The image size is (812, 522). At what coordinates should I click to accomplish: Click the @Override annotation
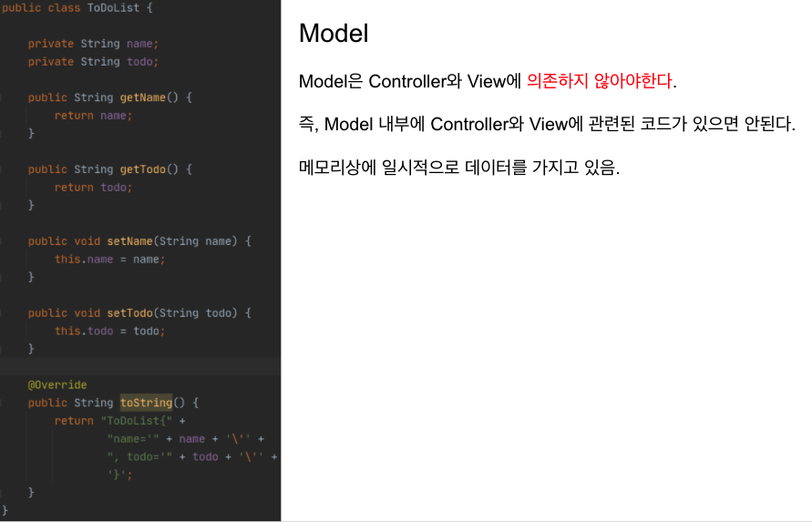[x=57, y=384]
